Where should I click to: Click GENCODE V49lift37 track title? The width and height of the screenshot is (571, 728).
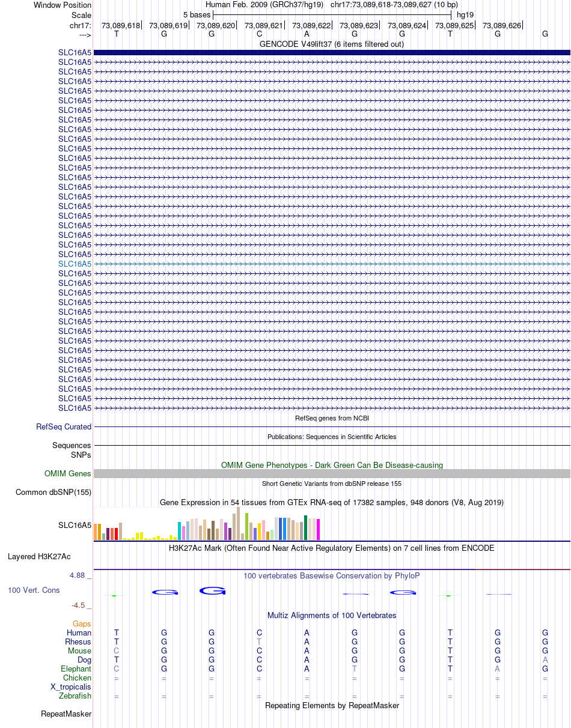point(332,44)
